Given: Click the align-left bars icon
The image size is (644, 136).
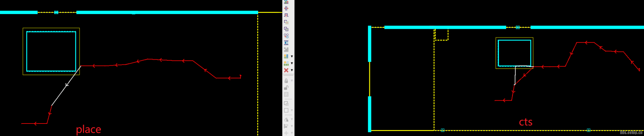Looking at the screenshot, I should point(286,126).
